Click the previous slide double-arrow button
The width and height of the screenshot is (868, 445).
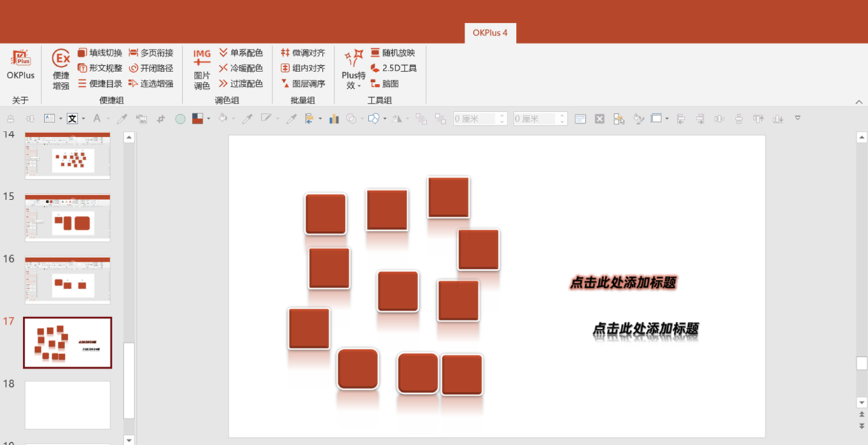[862, 416]
